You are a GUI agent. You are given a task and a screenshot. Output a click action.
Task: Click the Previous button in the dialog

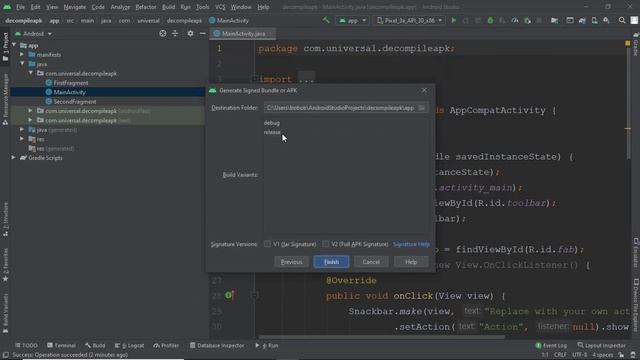(x=291, y=262)
